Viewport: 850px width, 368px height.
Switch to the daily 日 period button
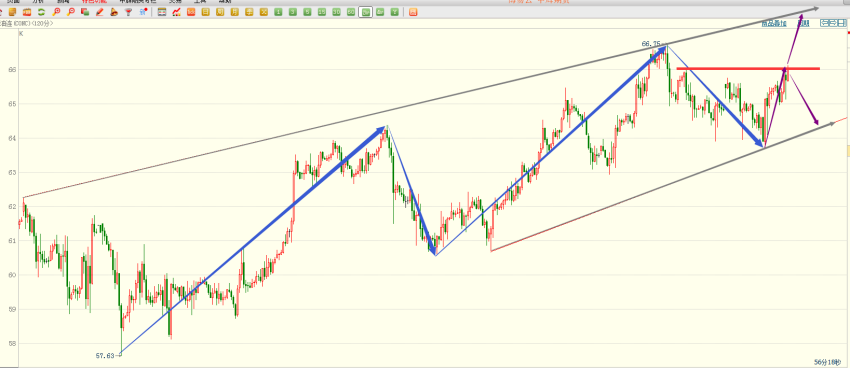point(205,12)
